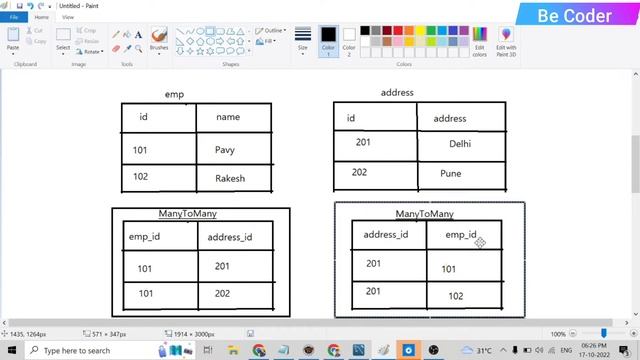Viewport: 640px width, 360px height.
Task: Open the Rotate dropdown
Action: (x=90, y=52)
